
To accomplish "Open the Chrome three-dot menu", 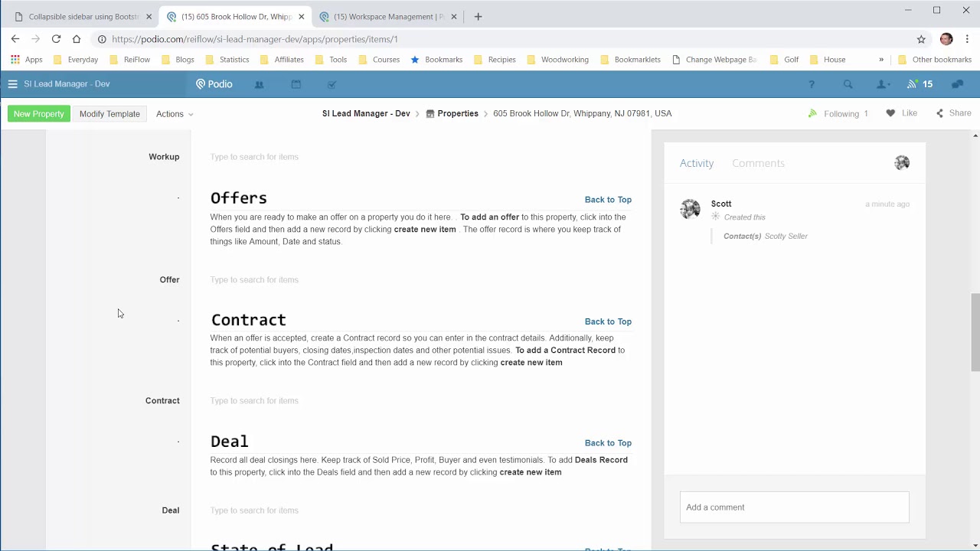I will pos(967,39).
